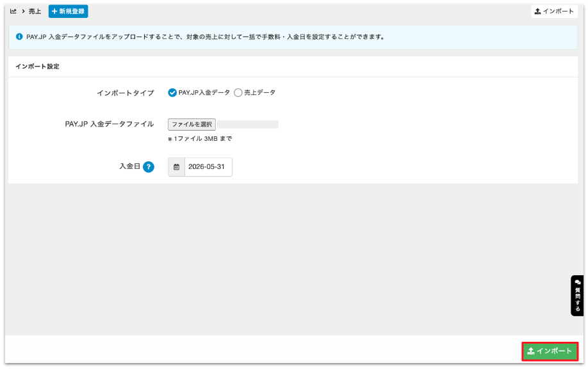Click the gray file name area beside ファイルを選択
The height and width of the screenshot is (370, 588).
(249, 124)
